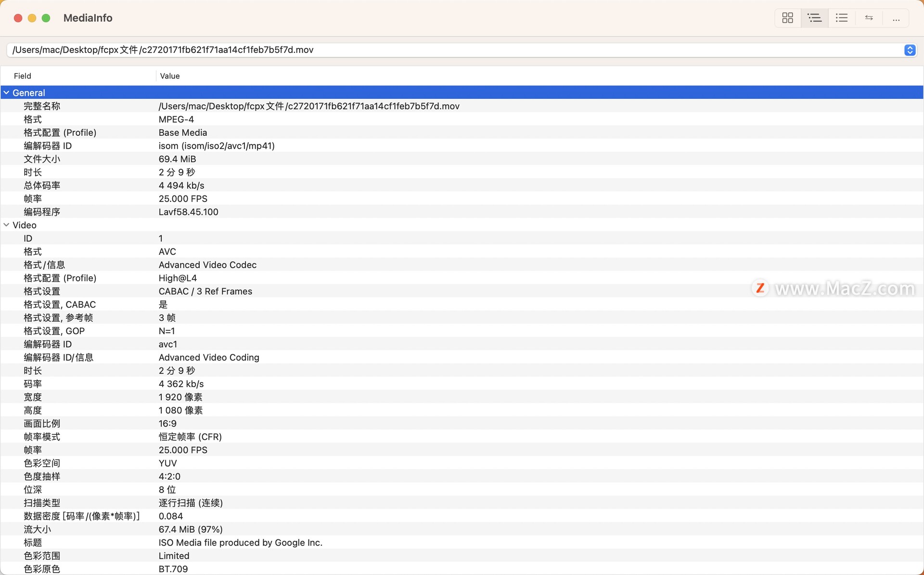The image size is (924, 575).
Task: Select the Base Media profile value
Action: 183,132
